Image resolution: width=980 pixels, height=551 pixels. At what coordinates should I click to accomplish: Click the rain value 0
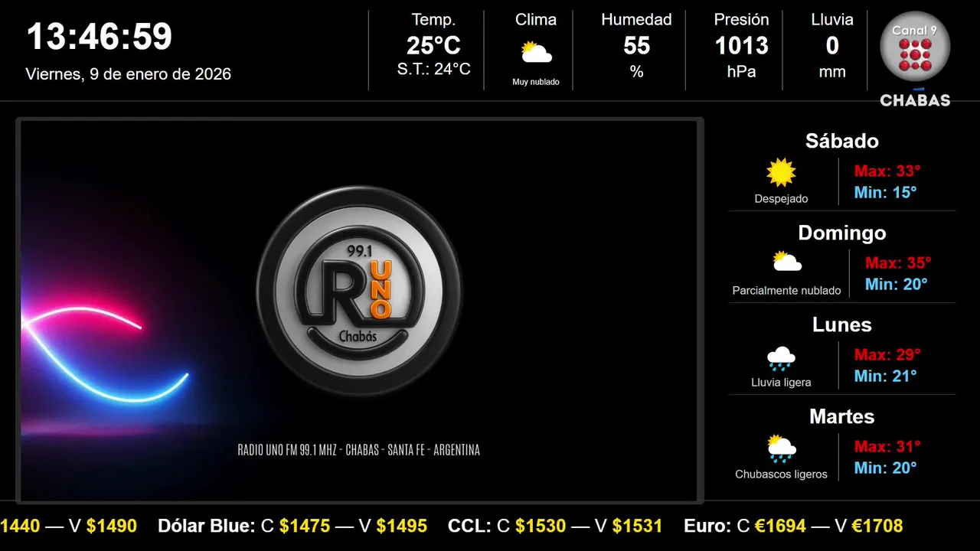tap(832, 46)
